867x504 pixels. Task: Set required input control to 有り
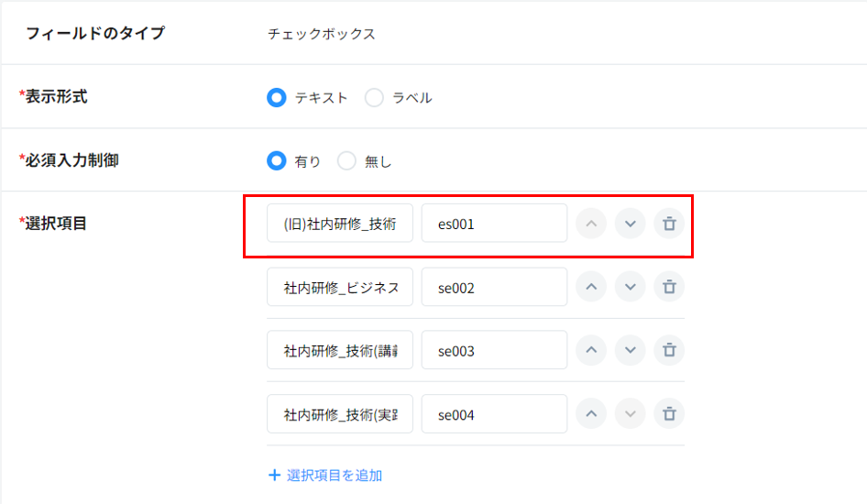[277, 161]
